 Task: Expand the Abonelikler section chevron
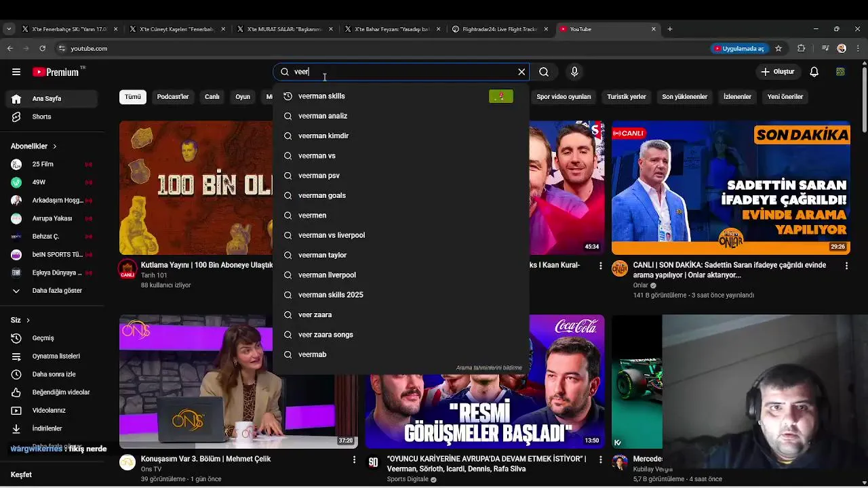pyautogui.click(x=54, y=146)
